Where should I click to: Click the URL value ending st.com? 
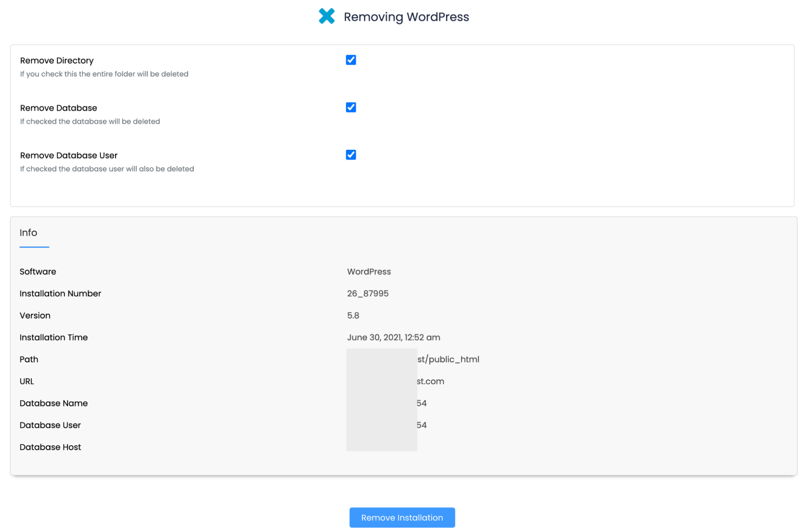[430, 381]
